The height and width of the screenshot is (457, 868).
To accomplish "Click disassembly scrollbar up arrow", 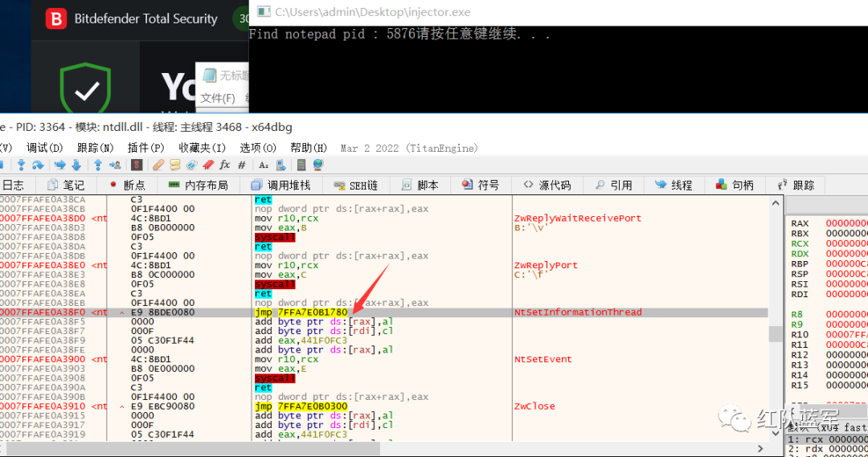I will click(x=776, y=203).
